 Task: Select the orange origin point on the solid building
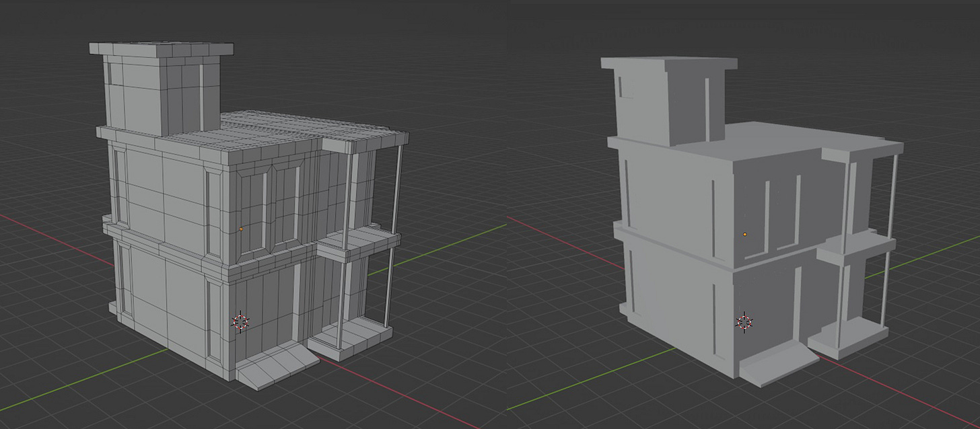click(x=745, y=235)
